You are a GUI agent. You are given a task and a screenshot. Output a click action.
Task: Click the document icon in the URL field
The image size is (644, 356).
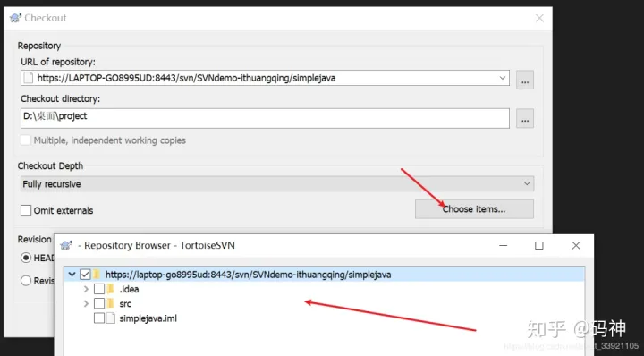coord(28,78)
